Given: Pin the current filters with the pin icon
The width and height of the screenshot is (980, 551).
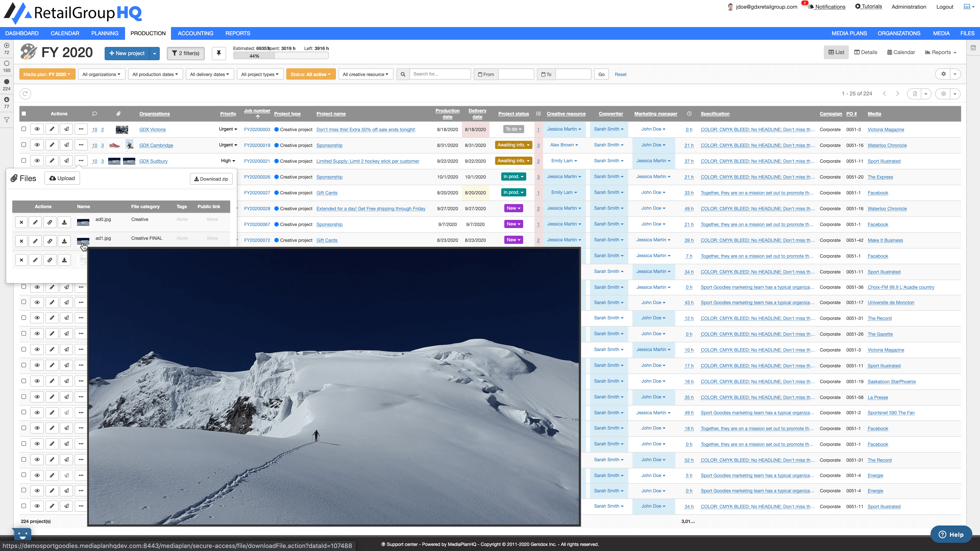Looking at the screenshot, I should click(x=219, y=53).
